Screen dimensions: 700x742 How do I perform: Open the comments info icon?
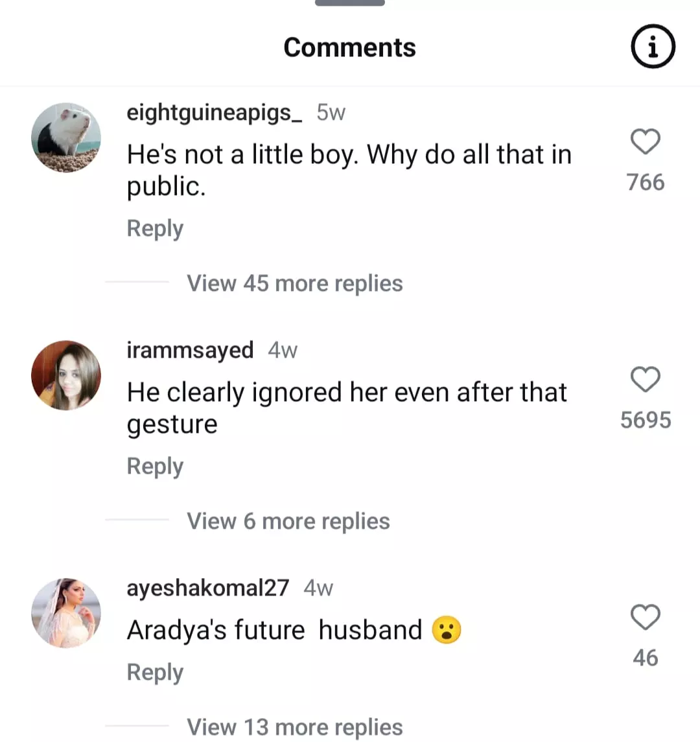[x=653, y=47]
